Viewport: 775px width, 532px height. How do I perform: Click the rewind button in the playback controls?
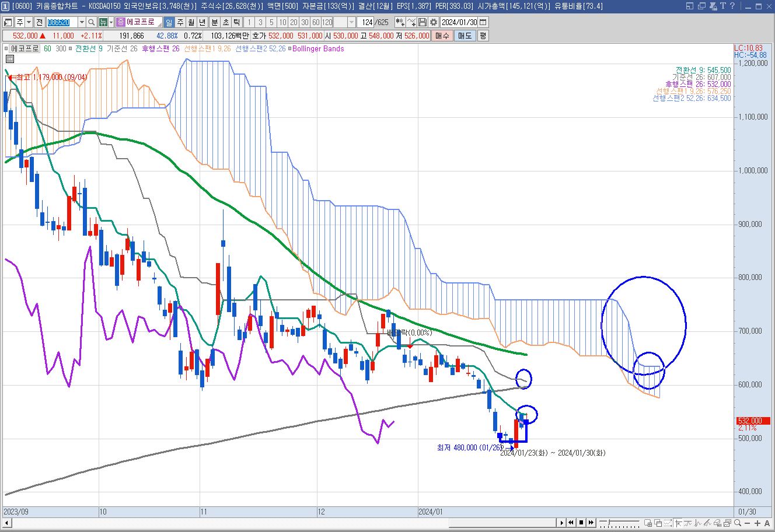click(x=572, y=523)
